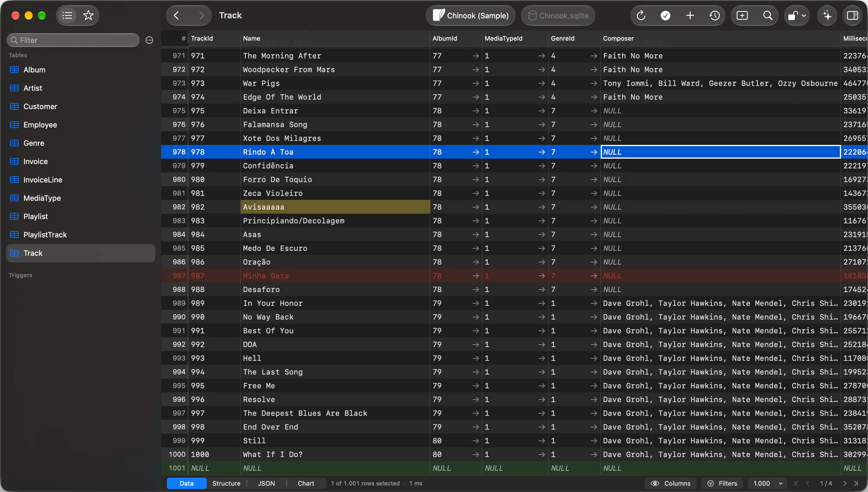Select the PlaylistTrack table
This screenshot has width=868, height=492.
pos(81,235)
